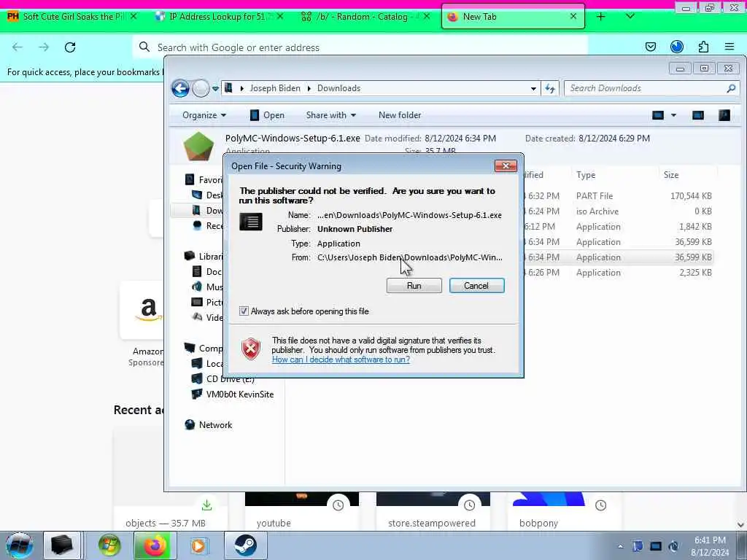This screenshot has height=560, width=747.
Task: Click the Libraries icon in navigation pane
Action: (190, 256)
